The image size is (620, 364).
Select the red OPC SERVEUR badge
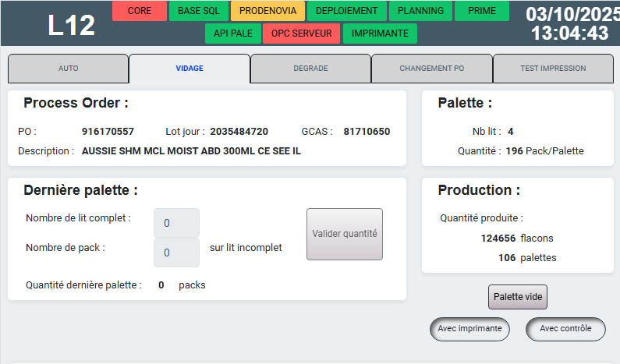302,34
